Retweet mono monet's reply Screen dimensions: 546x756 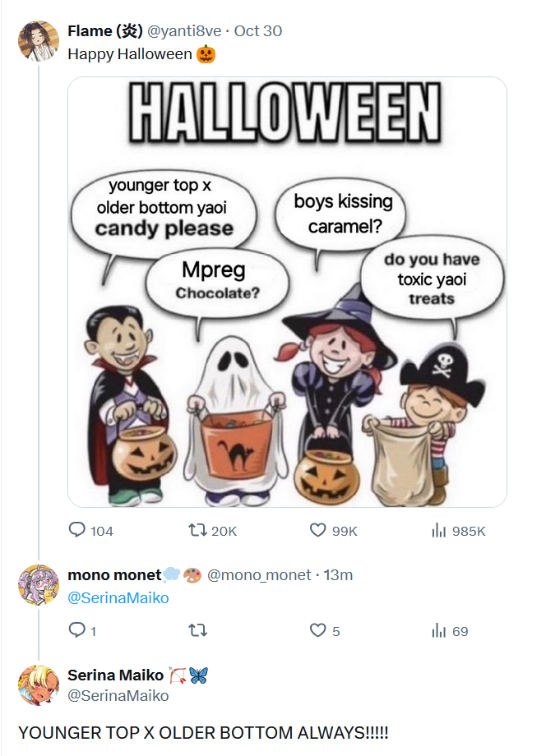[x=197, y=630]
